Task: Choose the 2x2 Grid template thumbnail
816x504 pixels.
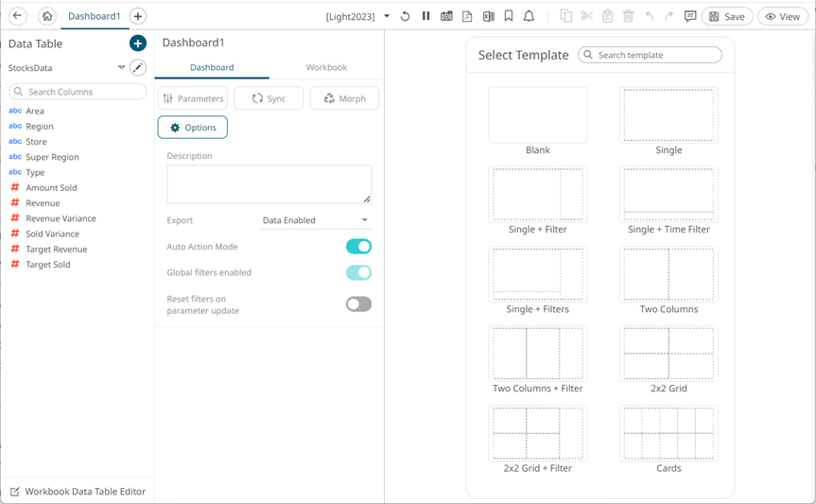Action: click(x=668, y=354)
